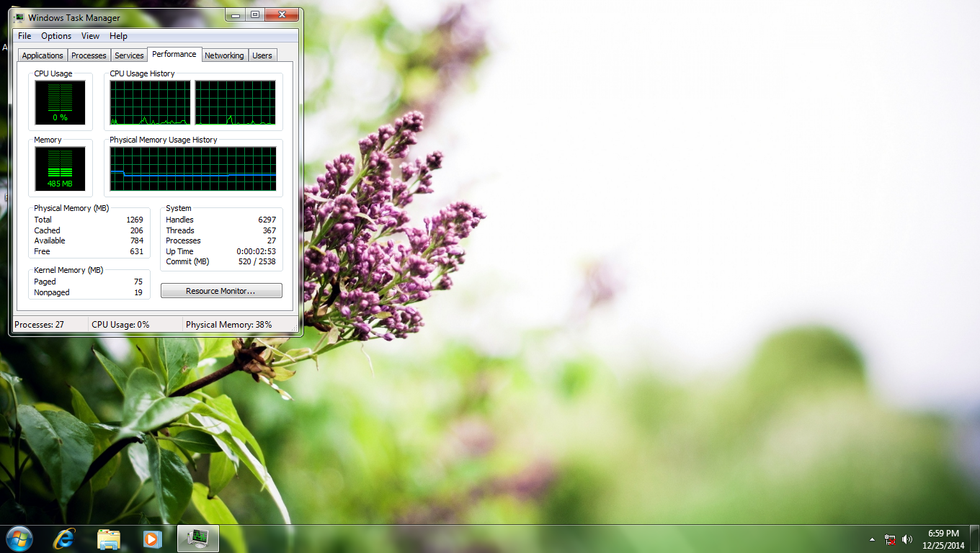Launch Internet Explorer from taskbar
The image size is (980, 553).
click(x=64, y=539)
